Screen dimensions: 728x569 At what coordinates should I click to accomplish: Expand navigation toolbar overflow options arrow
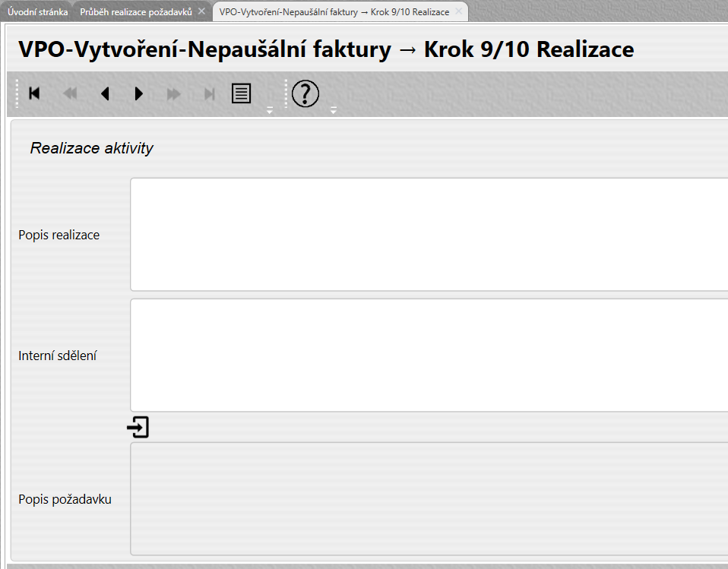coord(269,110)
